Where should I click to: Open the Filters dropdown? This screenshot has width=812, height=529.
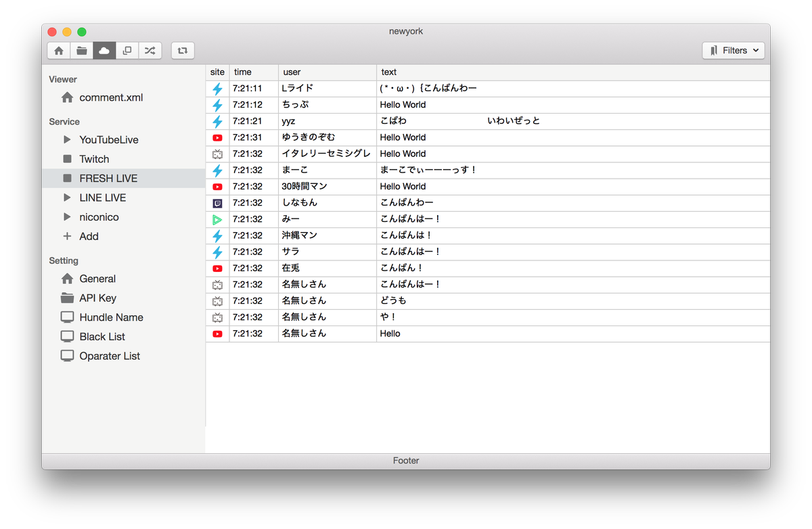(734, 51)
